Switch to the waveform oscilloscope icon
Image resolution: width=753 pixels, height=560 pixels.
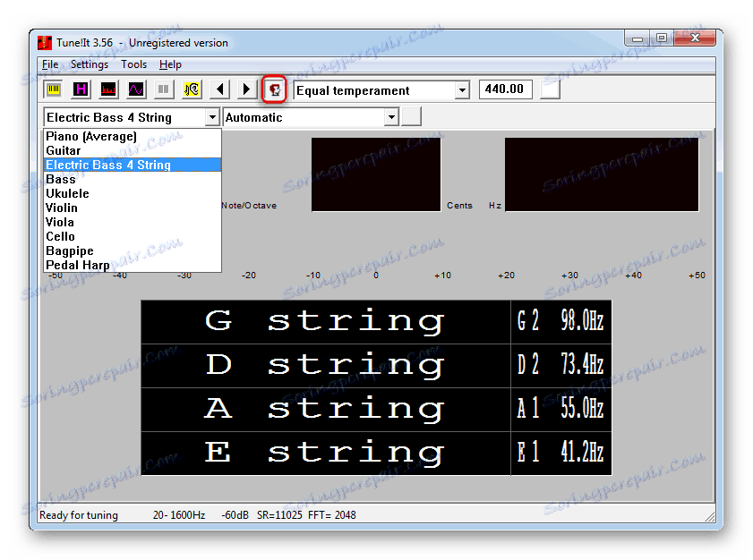point(136,89)
